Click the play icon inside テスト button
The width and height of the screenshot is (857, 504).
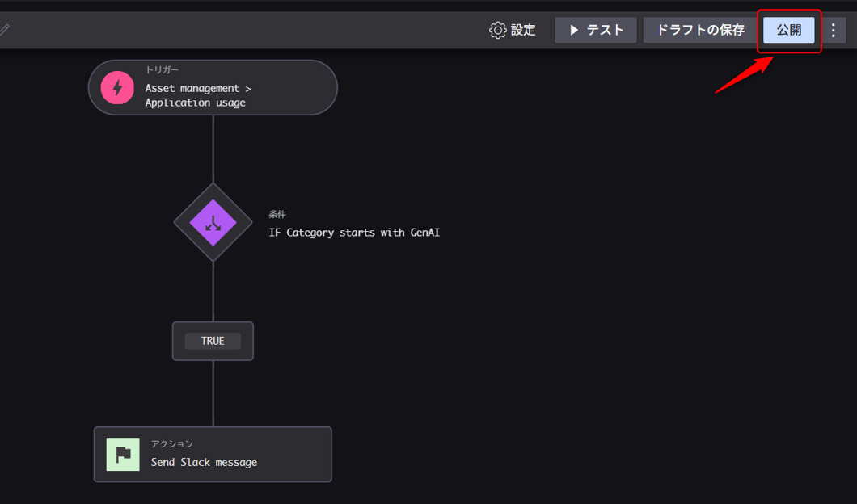[x=573, y=30]
